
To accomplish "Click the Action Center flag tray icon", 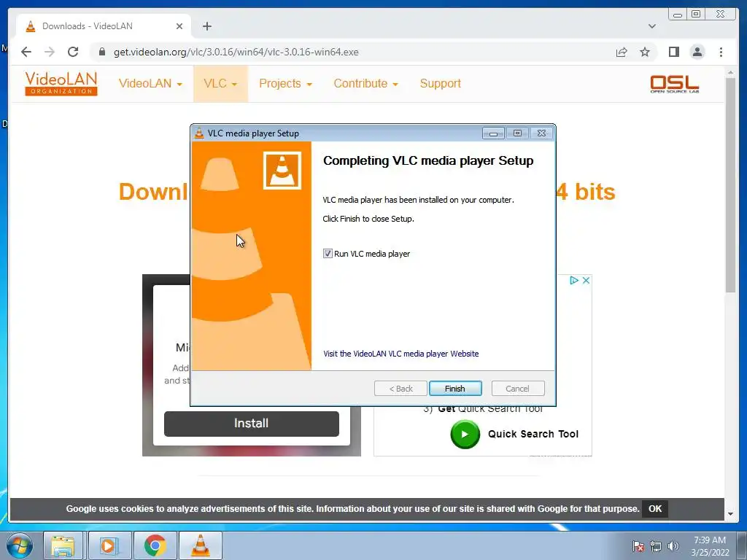I will click(x=638, y=546).
